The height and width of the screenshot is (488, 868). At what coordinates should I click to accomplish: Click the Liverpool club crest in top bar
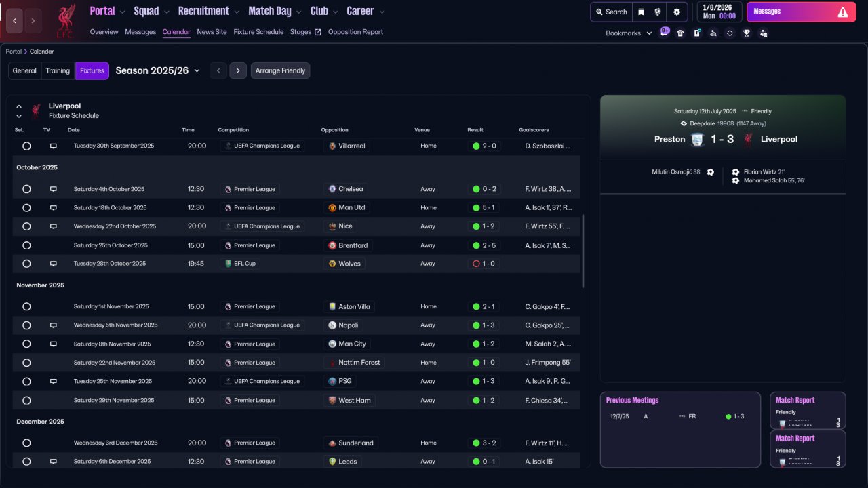click(x=66, y=21)
